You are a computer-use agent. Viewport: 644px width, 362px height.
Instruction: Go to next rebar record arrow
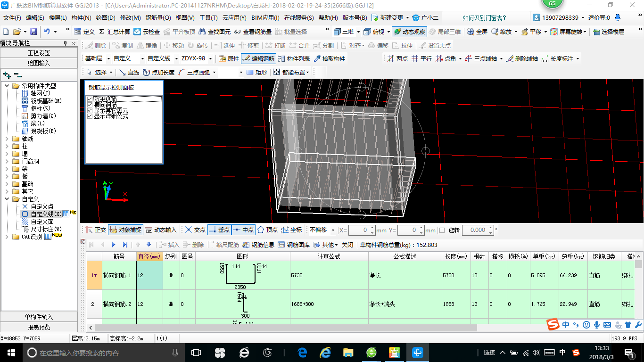(114, 245)
